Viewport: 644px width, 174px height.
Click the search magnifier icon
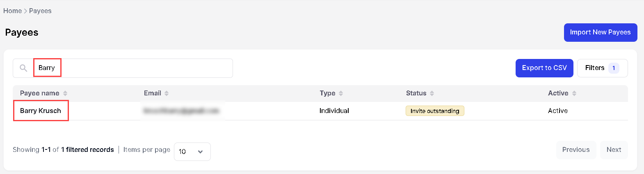23,68
